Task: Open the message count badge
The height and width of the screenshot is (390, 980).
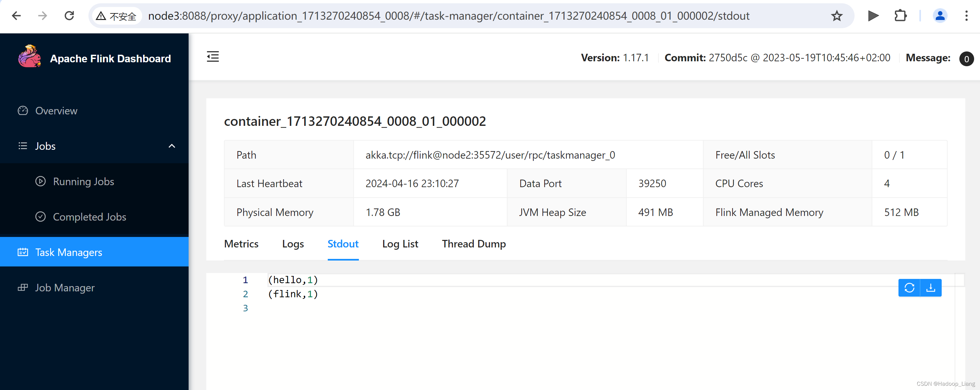Action: click(966, 59)
